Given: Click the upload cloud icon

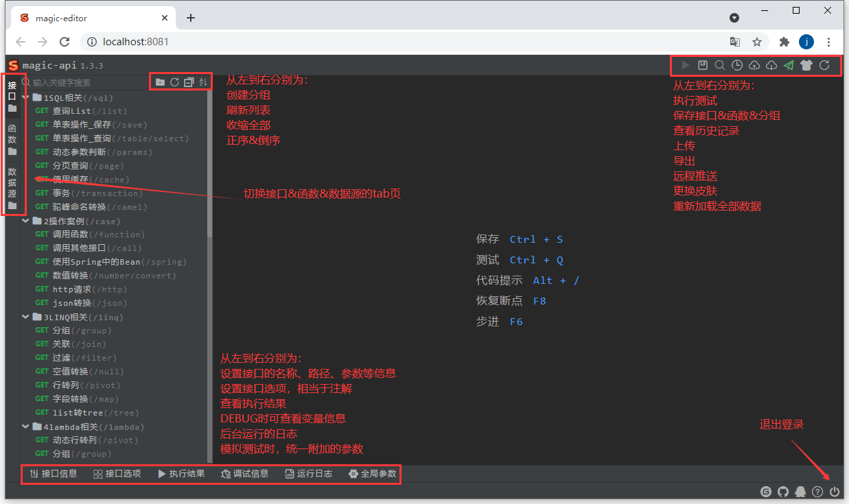Looking at the screenshot, I should (754, 64).
